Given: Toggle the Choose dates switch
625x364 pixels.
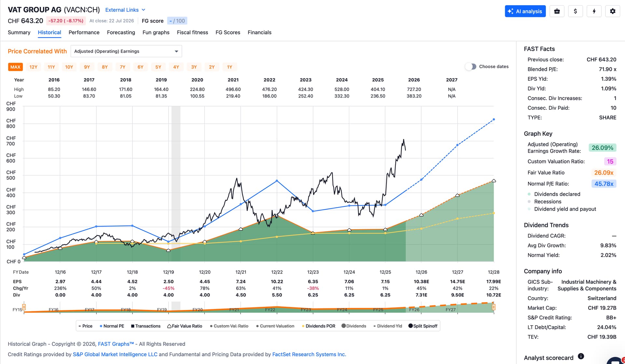Looking at the screenshot, I should click(471, 66).
